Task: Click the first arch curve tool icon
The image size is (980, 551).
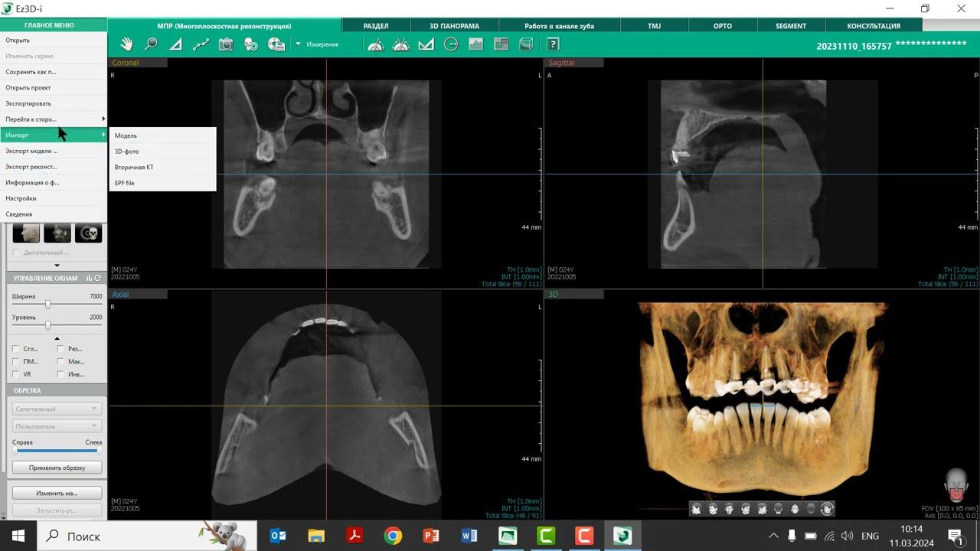Action: tap(376, 44)
